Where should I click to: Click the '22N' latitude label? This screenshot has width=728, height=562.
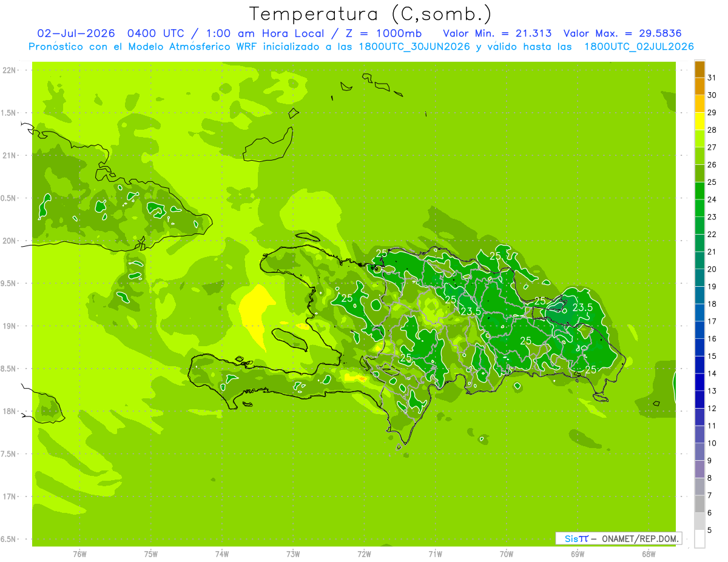[x=10, y=70]
